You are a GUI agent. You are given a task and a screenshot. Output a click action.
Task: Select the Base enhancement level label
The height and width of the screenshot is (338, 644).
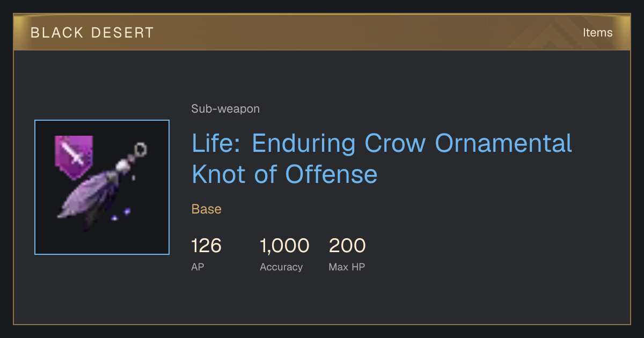(207, 209)
